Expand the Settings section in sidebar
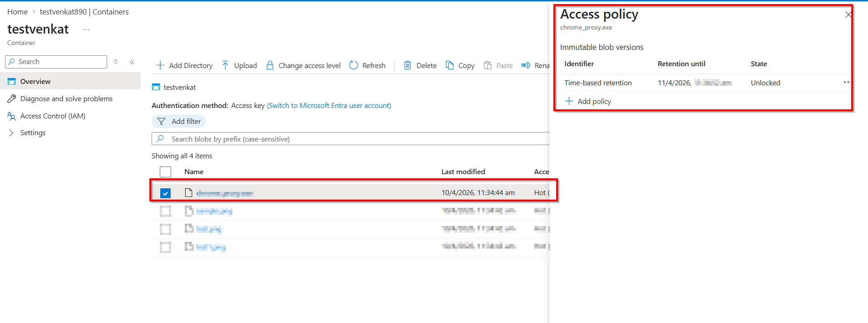Screen dimensions: 868x323 (x=11, y=133)
